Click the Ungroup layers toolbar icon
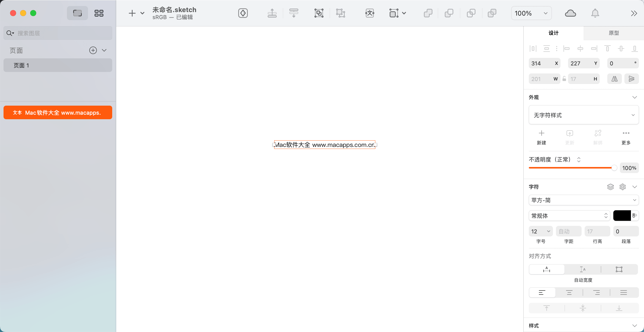This screenshot has height=332, width=644. (341, 13)
